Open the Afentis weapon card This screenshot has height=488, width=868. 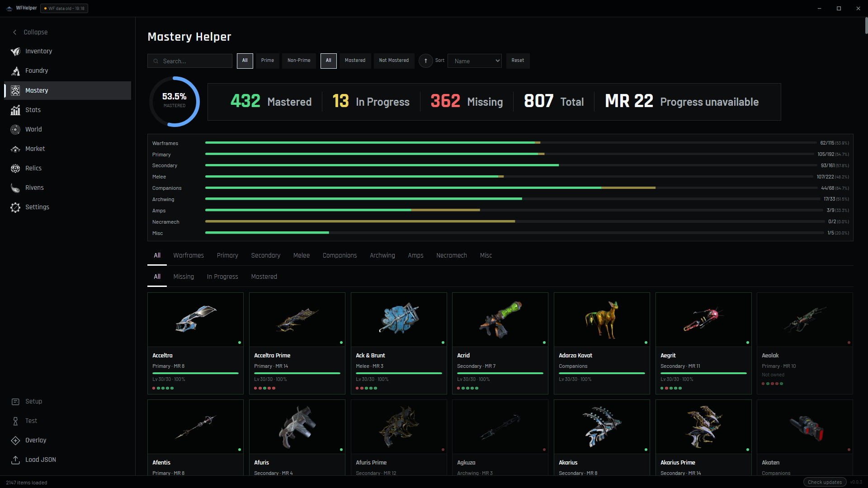pyautogui.click(x=195, y=437)
